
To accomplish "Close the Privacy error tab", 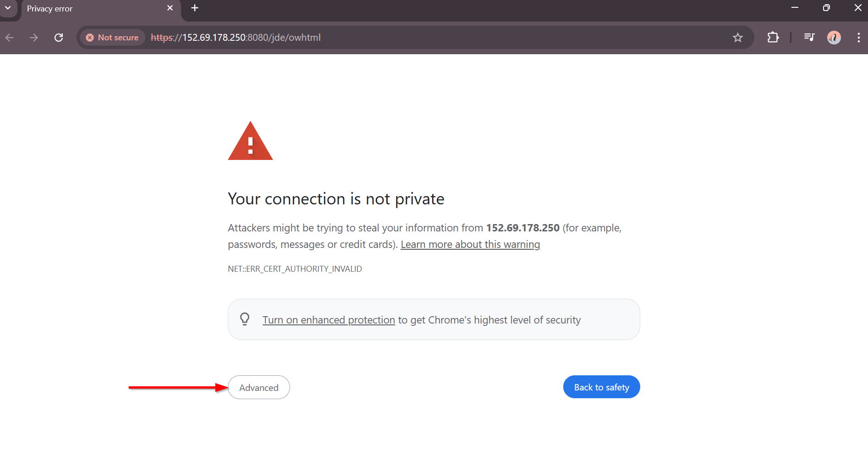I will coord(170,8).
